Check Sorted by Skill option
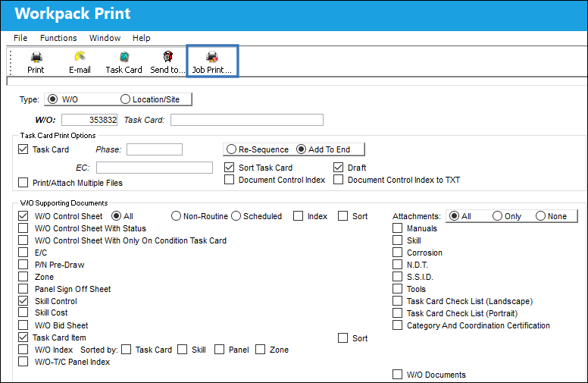 click(x=183, y=350)
